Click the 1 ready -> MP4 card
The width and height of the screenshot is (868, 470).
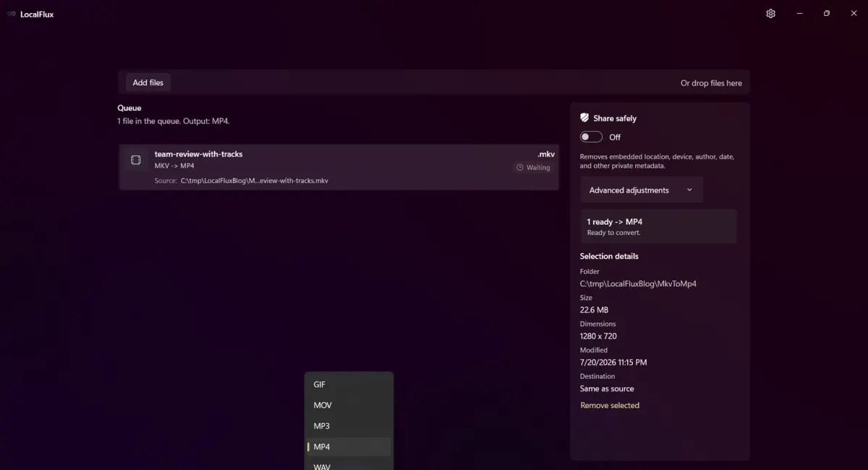[x=659, y=226]
